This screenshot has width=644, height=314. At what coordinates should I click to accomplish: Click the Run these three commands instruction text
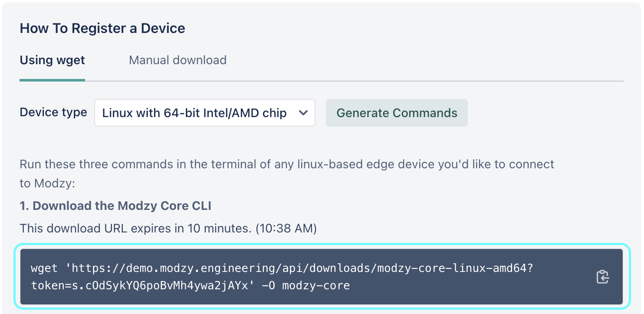click(x=287, y=165)
